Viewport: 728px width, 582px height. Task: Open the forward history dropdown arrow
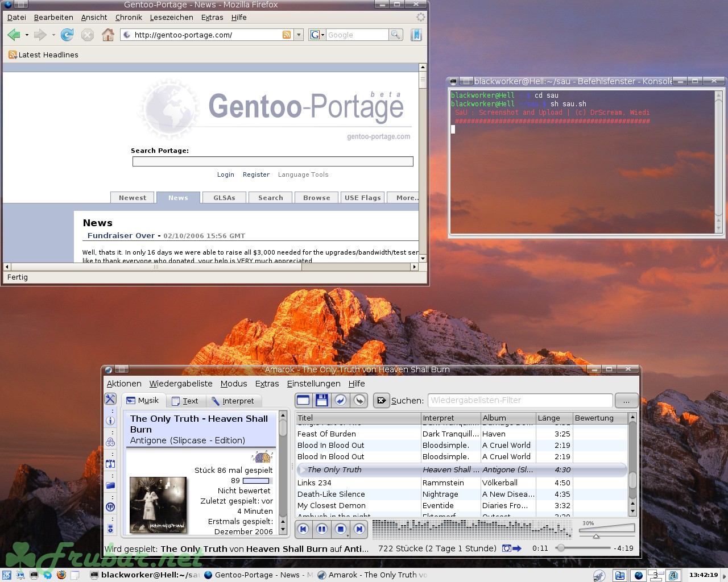53,35
